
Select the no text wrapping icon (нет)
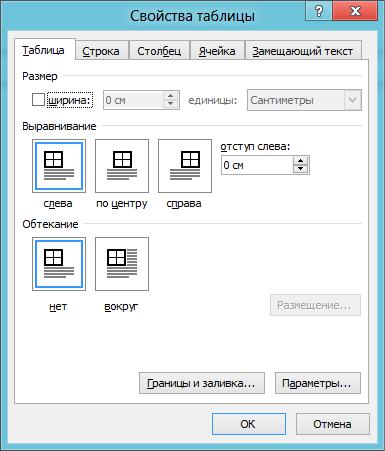coord(59,264)
